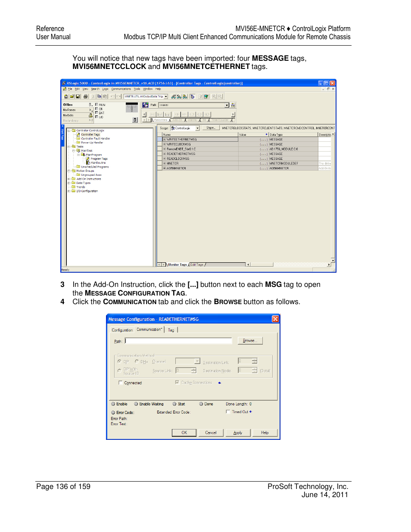Click the [...] button for WRITECLOCKMSG tag

[264, 144]
